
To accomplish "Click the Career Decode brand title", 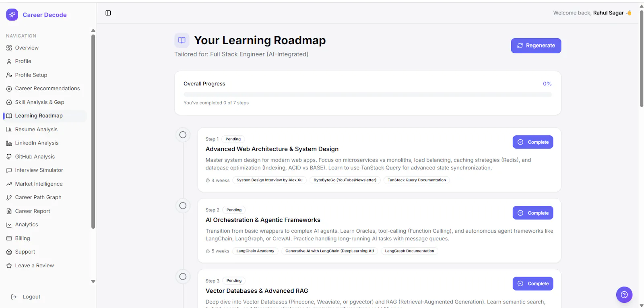I will (45, 15).
